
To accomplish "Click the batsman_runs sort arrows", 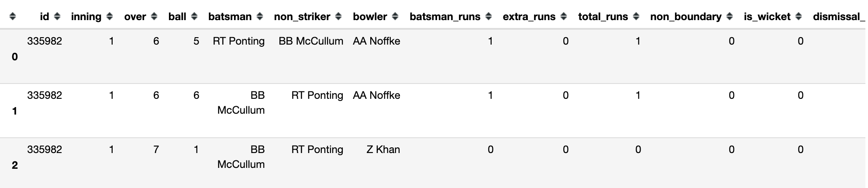I will click(489, 17).
